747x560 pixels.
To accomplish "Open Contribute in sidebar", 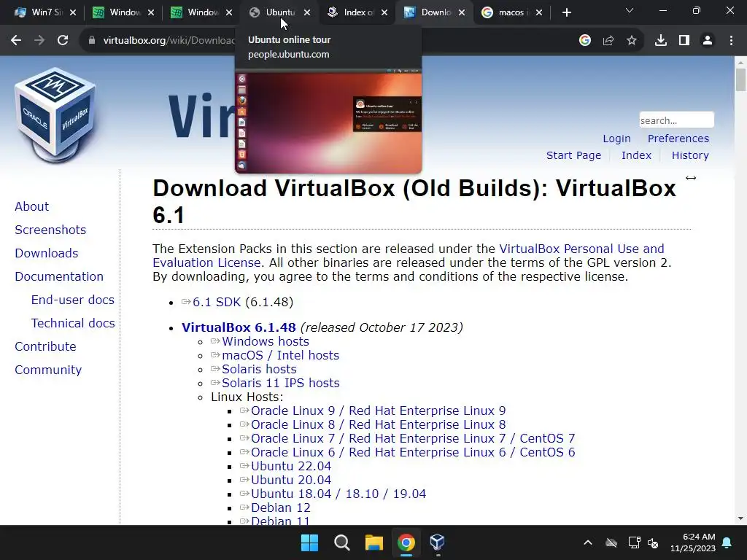I will pyautogui.click(x=45, y=346).
